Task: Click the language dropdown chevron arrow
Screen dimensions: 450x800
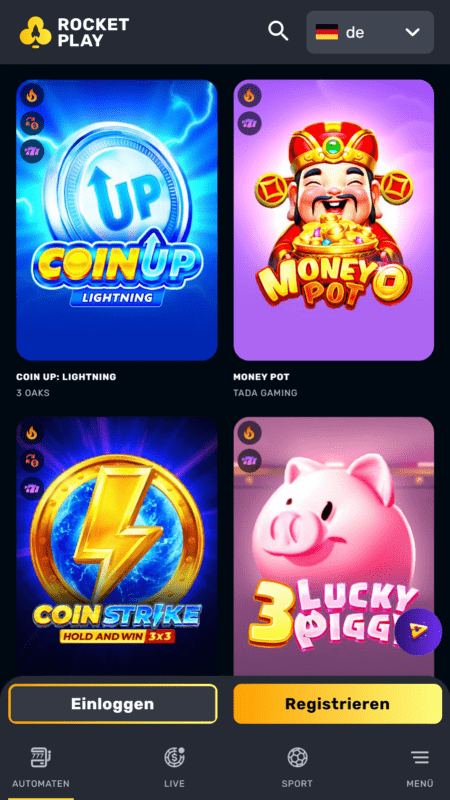Action: tap(412, 32)
